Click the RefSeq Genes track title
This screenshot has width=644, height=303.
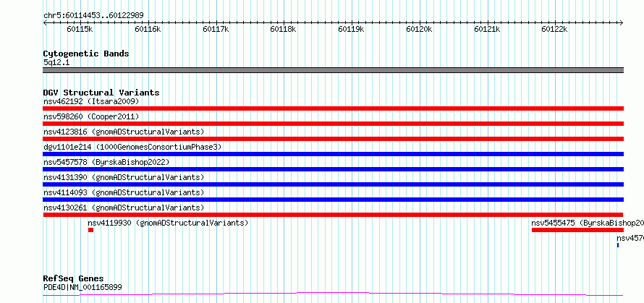click(x=73, y=279)
